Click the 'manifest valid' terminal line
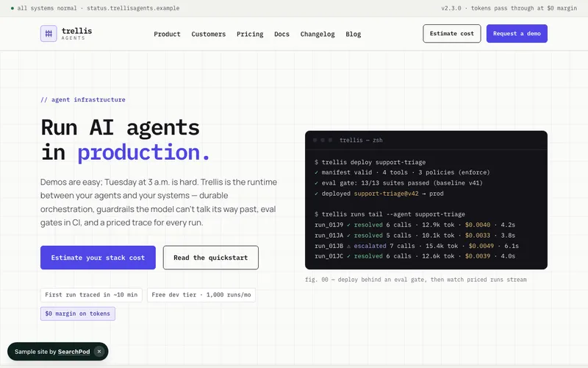Screen dimensions: 588x368 [402, 172]
